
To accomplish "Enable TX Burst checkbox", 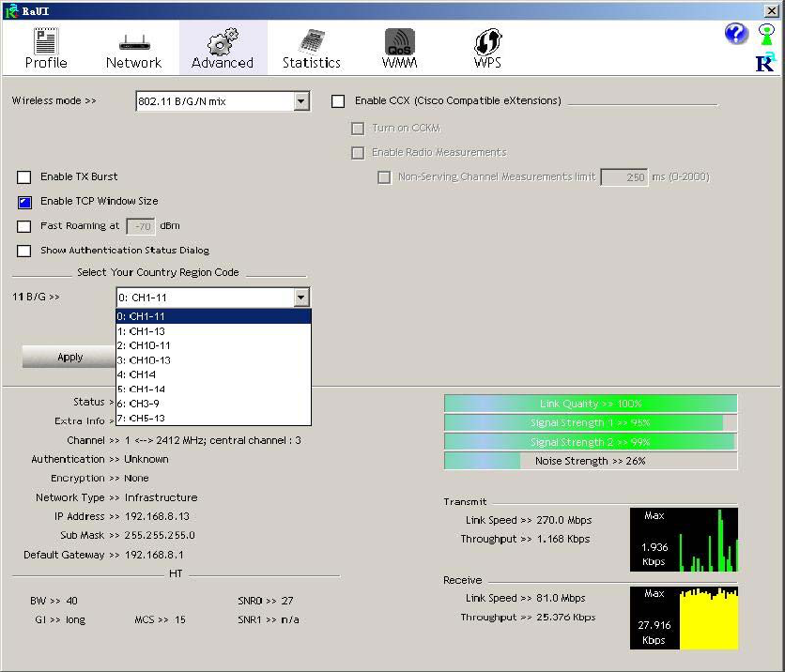I will (24, 177).
